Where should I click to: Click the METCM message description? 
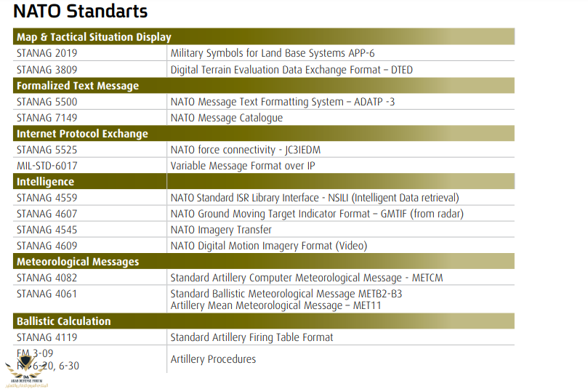(x=307, y=278)
